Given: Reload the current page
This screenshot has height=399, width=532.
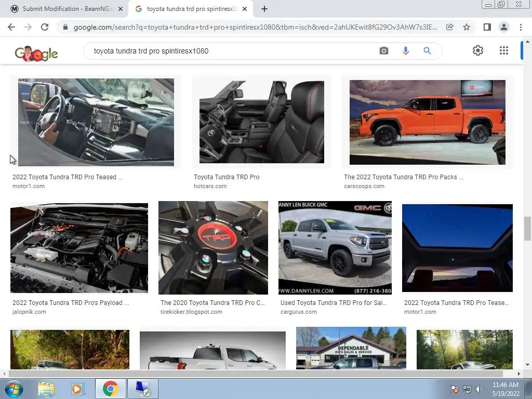Looking at the screenshot, I should click(45, 27).
